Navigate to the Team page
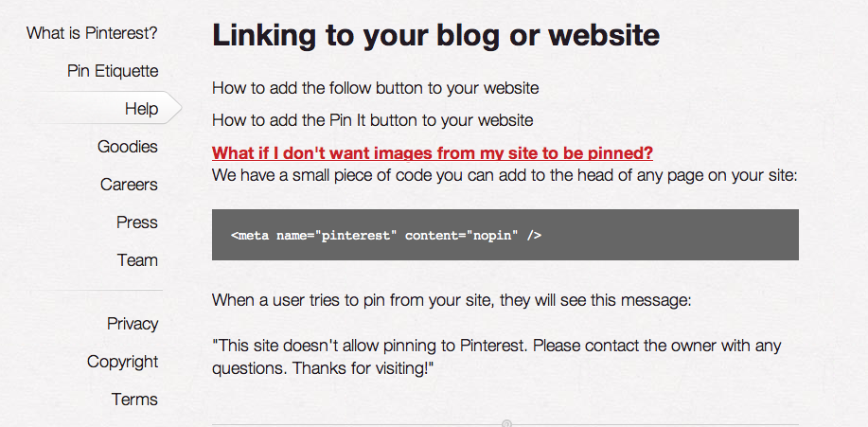The height and width of the screenshot is (427, 868). coord(137,259)
